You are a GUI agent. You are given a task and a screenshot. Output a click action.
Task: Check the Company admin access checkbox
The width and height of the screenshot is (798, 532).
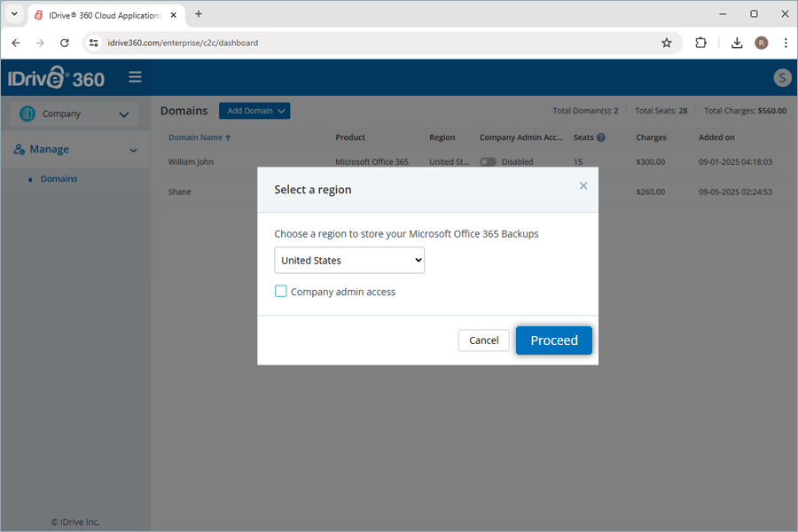[x=281, y=291]
